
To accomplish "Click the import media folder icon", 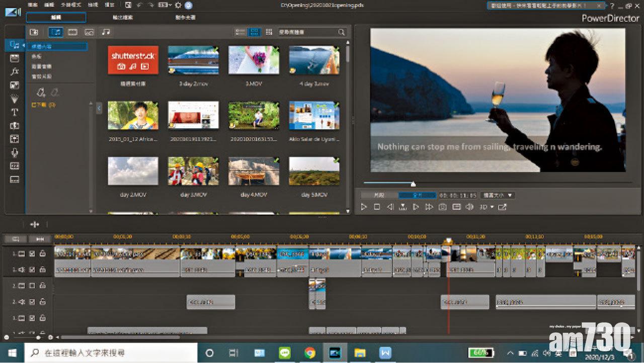I will click(x=34, y=32).
